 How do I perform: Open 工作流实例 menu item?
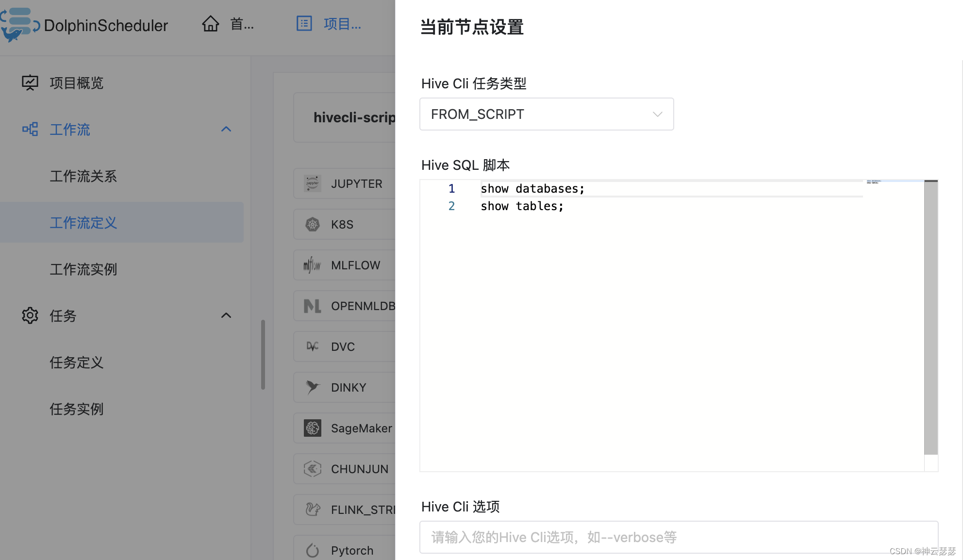point(83,269)
